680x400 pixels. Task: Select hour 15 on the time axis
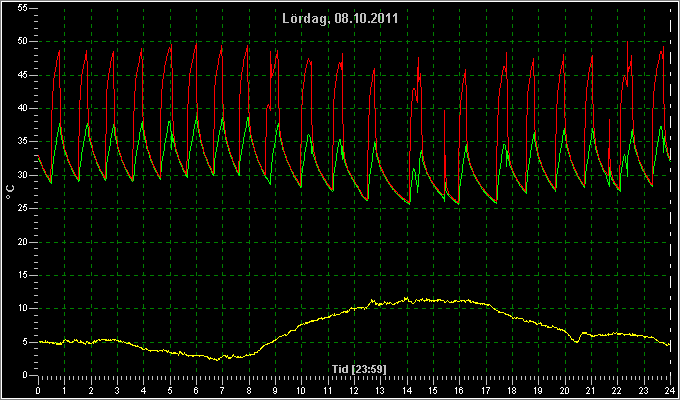pos(433,391)
